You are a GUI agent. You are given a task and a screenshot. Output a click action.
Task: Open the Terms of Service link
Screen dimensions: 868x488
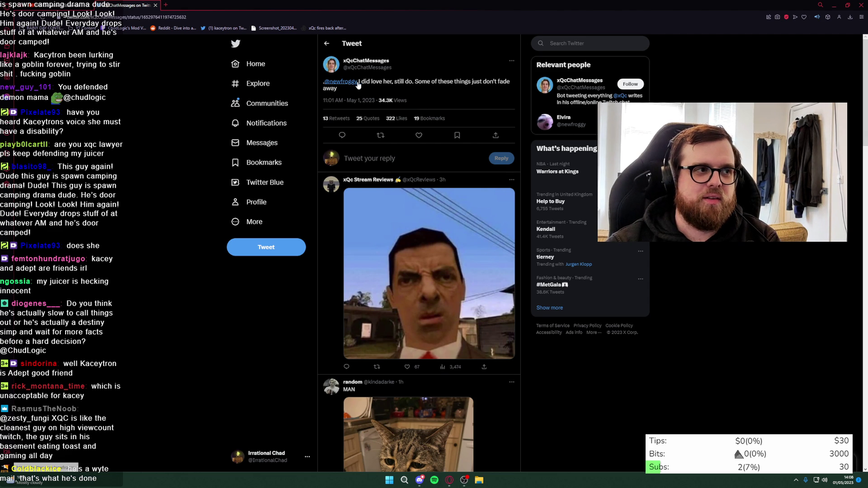553,326
